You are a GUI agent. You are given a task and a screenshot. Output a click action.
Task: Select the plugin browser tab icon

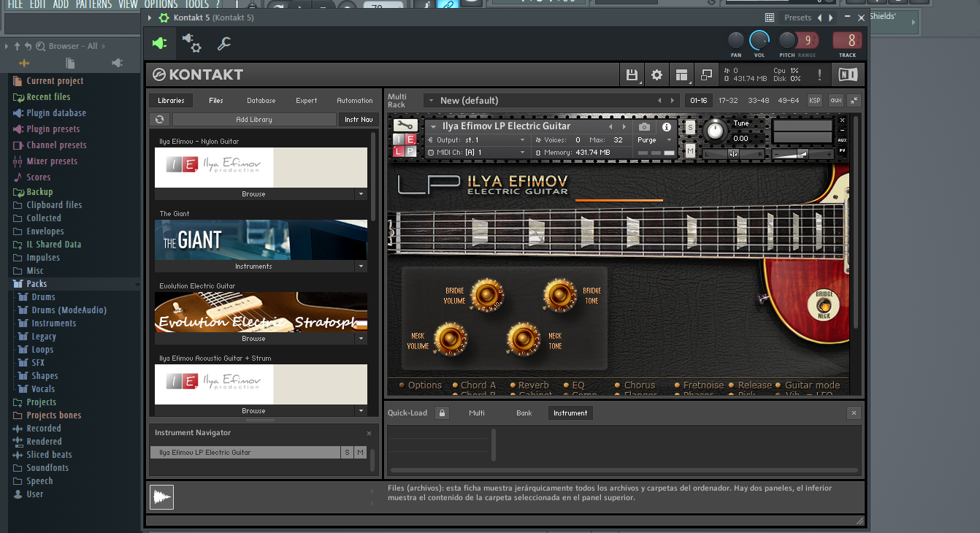pos(117,64)
